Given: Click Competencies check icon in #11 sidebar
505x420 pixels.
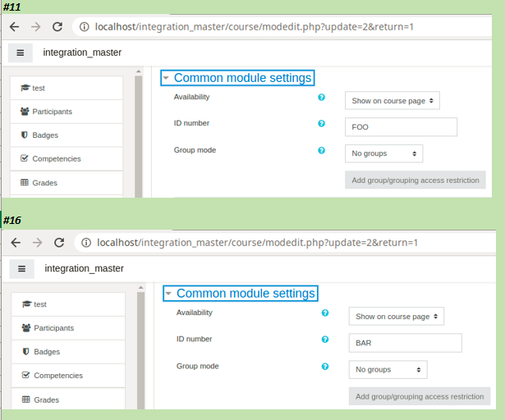Looking at the screenshot, I should (x=24, y=158).
